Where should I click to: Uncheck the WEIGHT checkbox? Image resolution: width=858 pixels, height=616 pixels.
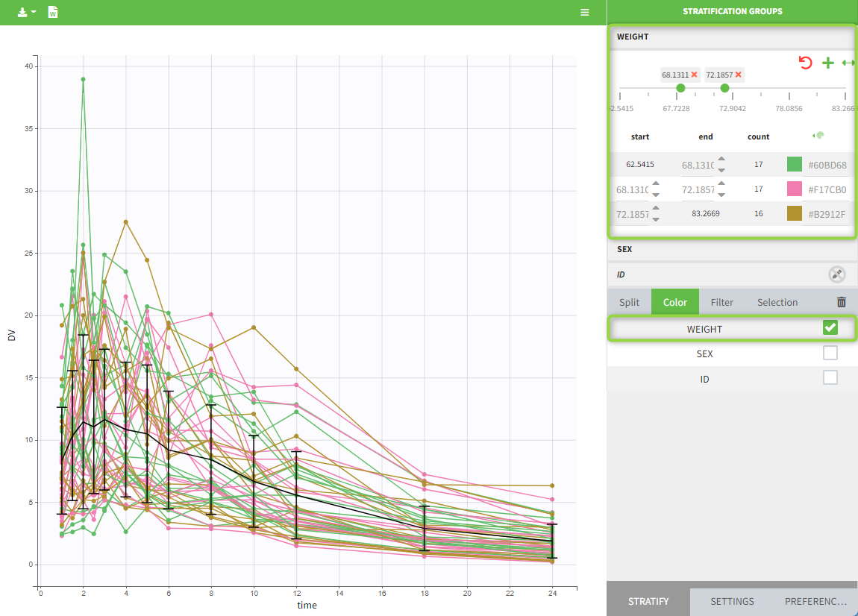point(830,327)
